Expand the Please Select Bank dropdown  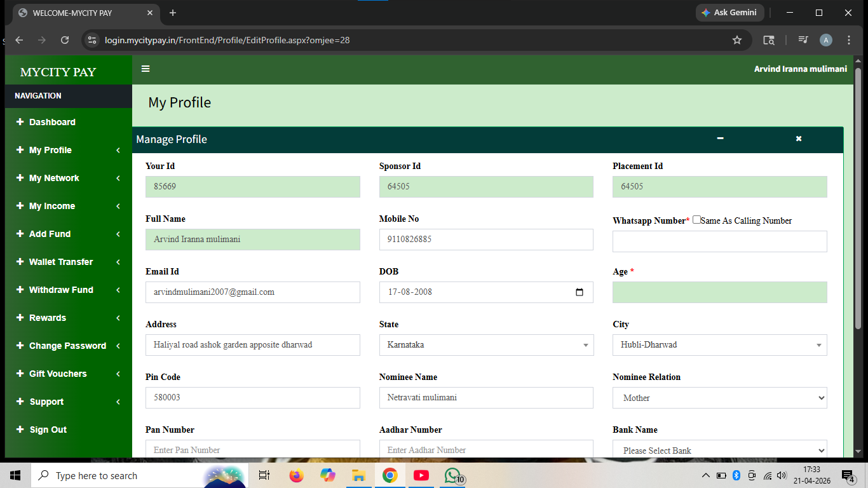[720, 449]
